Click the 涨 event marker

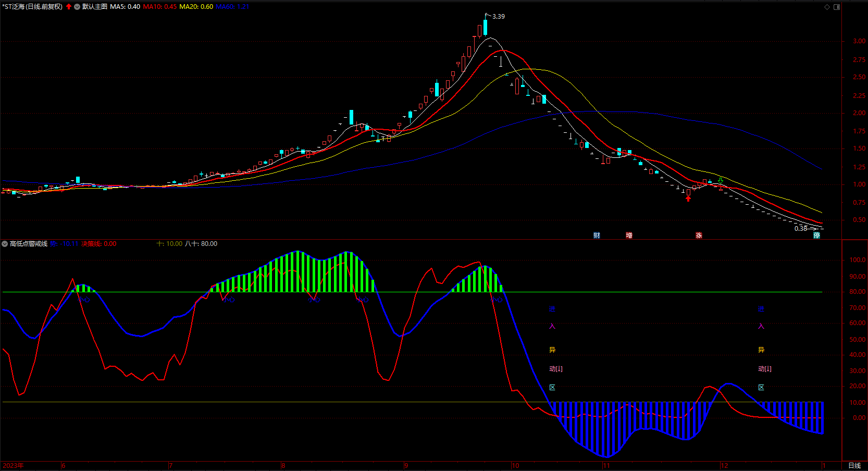[x=699, y=235]
